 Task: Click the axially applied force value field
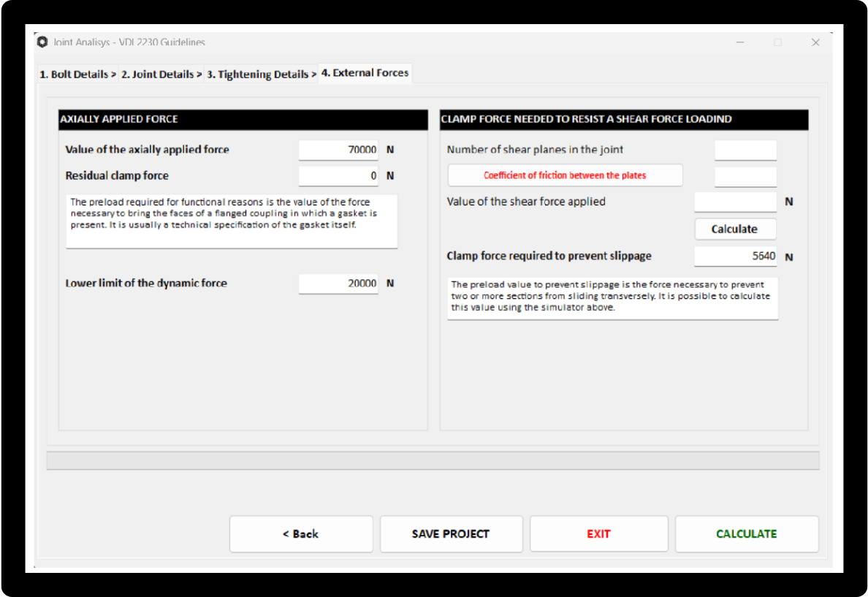coord(338,150)
